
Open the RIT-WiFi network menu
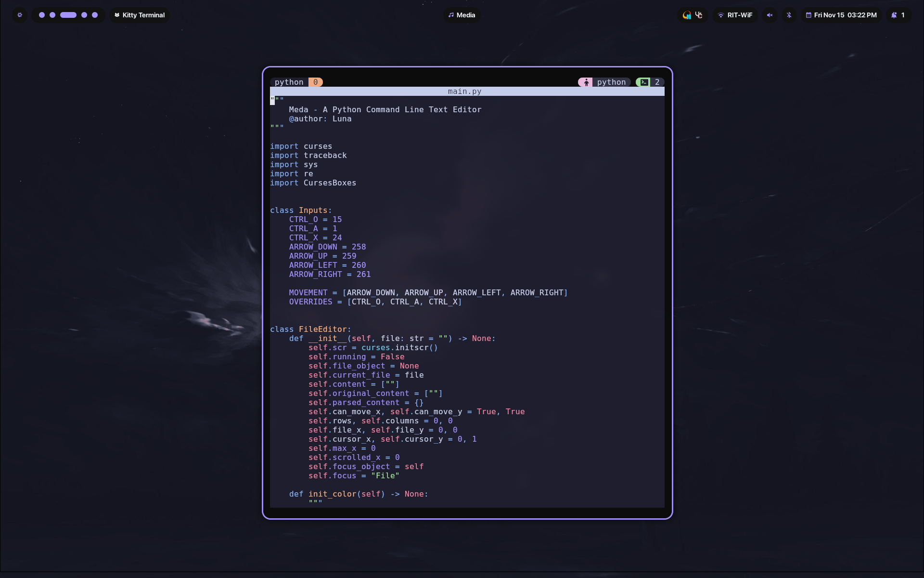coord(735,15)
